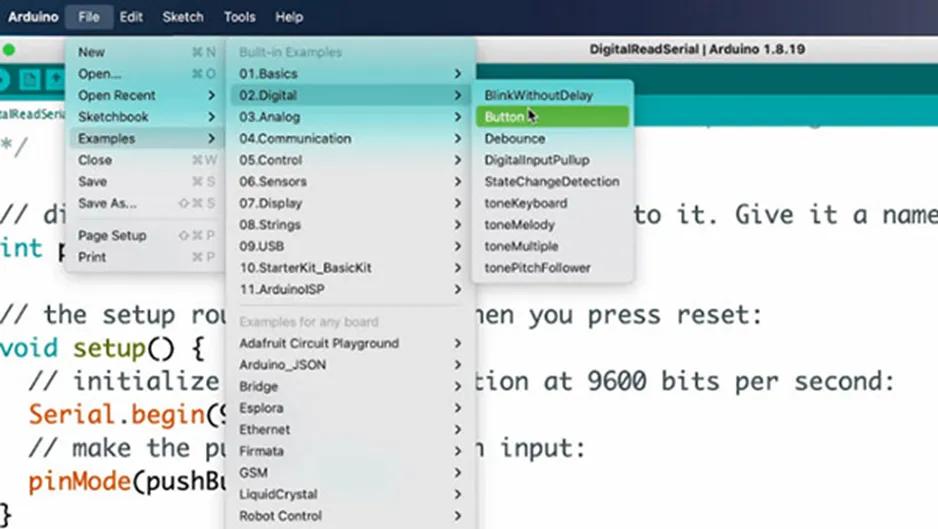Expand 08.Strings examples
Image resolution: width=938 pixels, height=529 pixels.
[351, 224]
